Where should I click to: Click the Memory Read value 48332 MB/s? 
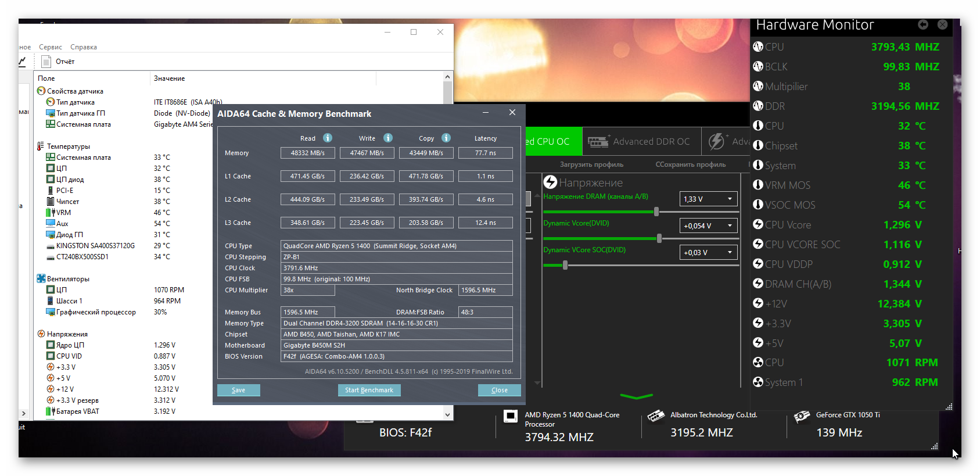[308, 153]
